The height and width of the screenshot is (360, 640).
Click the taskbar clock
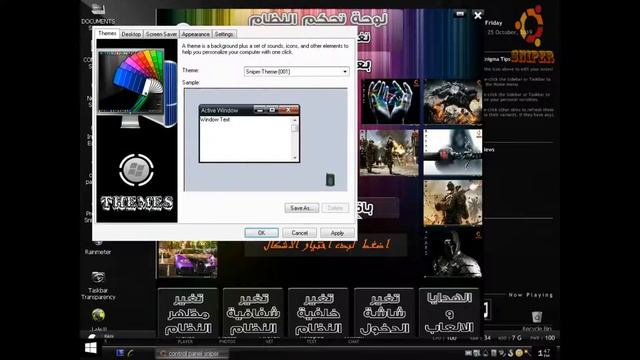pos(544,352)
